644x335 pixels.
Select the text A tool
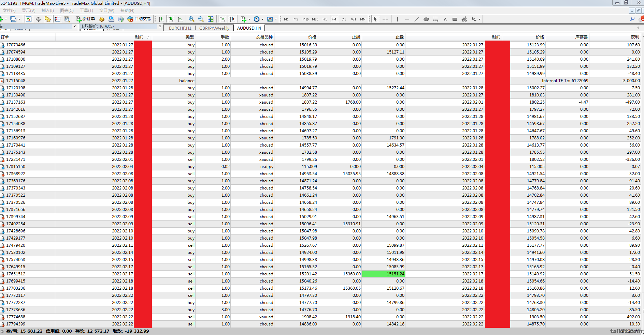coord(445,19)
